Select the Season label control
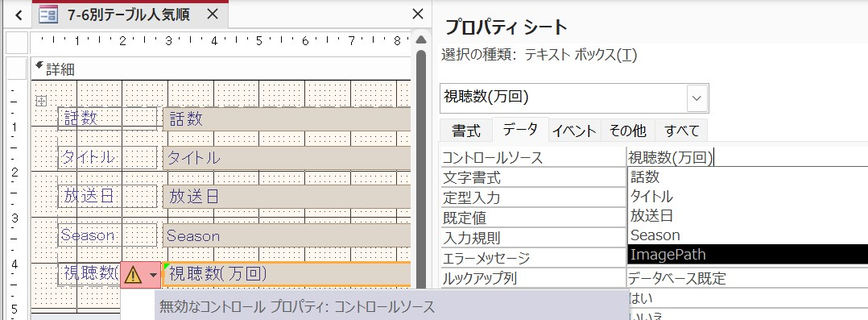The image size is (868, 320). [108, 235]
